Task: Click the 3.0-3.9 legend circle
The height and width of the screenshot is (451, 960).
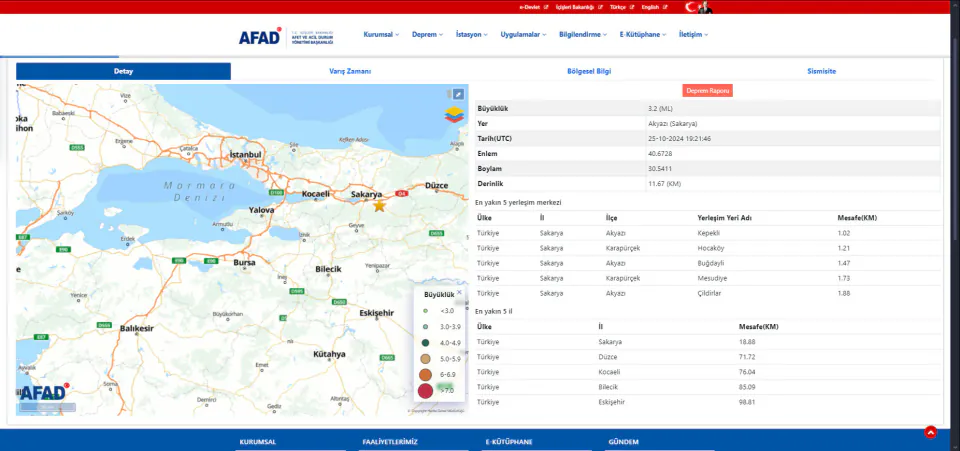Action: pyautogui.click(x=425, y=327)
